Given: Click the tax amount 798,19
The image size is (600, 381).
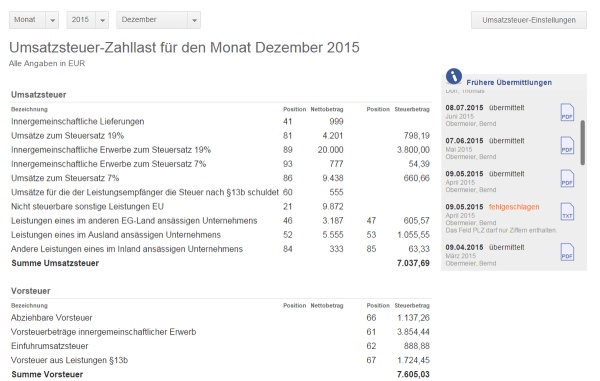Looking at the screenshot, I should click(x=417, y=136).
